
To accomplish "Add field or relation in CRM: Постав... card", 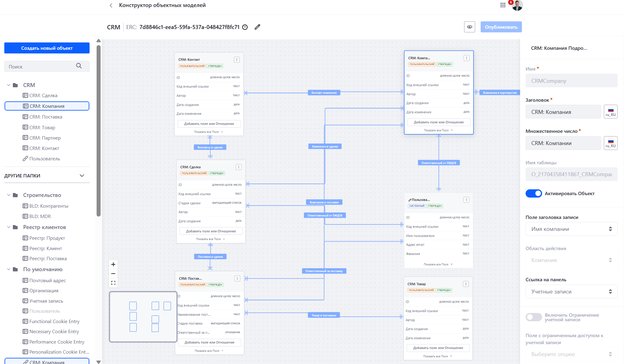I will (209, 343).
